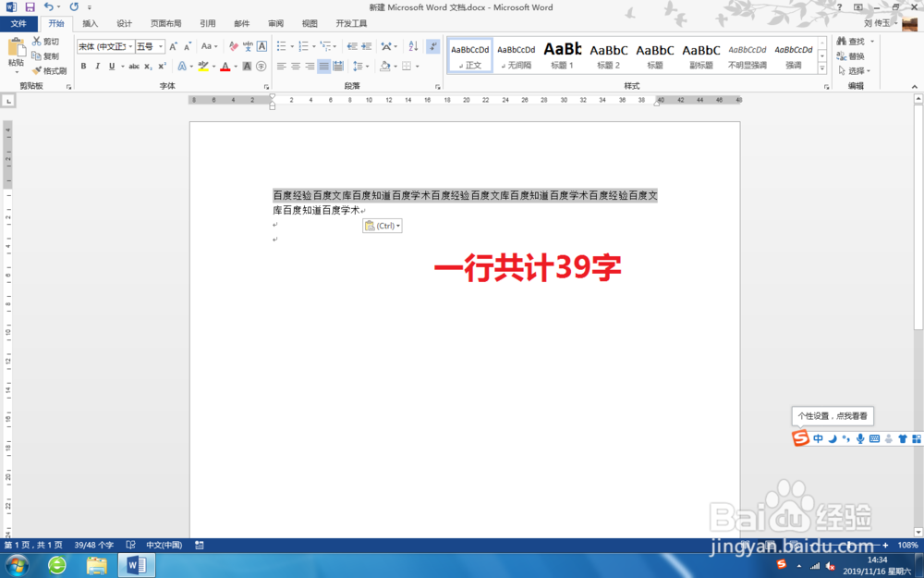Click the enclosed character (字) icon
This screenshot has width=924, height=578.
tap(261, 66)
